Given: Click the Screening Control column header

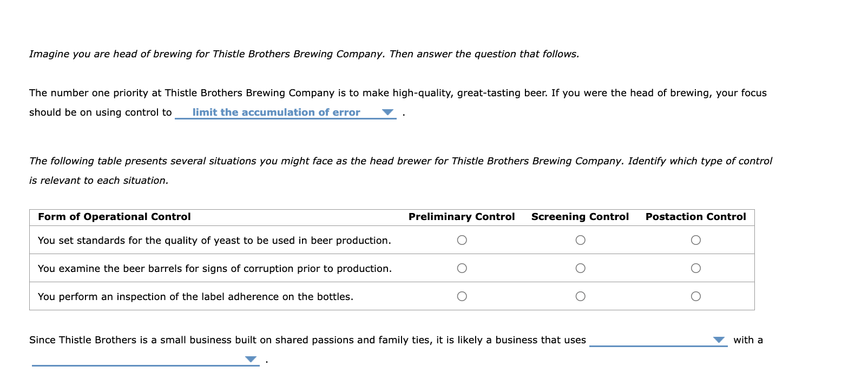Looking at the screenshot, I should click(580, 217).
